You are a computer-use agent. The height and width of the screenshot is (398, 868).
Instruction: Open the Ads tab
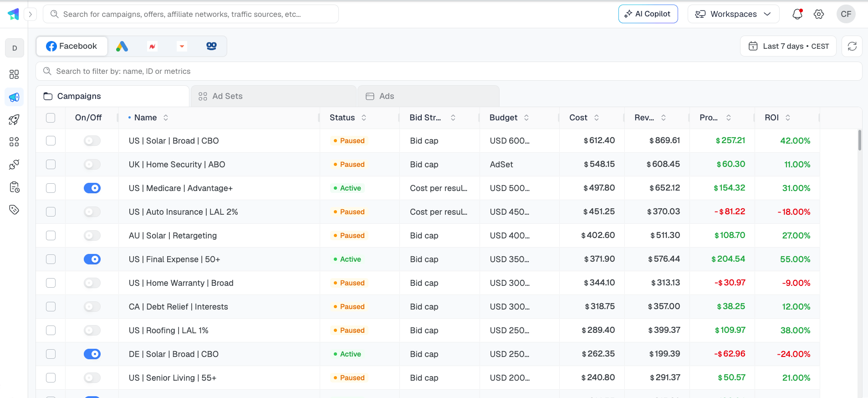(429, 96)
